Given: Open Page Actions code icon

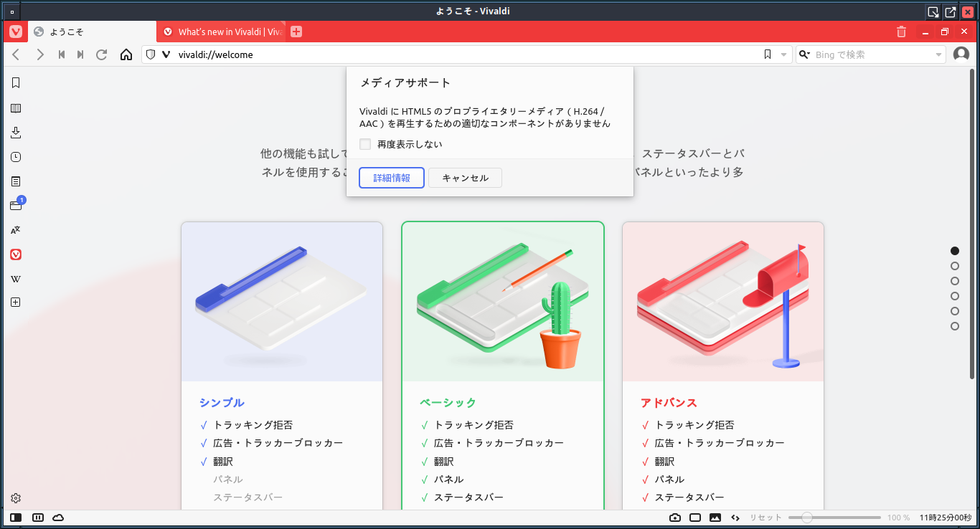Looking at the screenshot, I should [735, 518].
